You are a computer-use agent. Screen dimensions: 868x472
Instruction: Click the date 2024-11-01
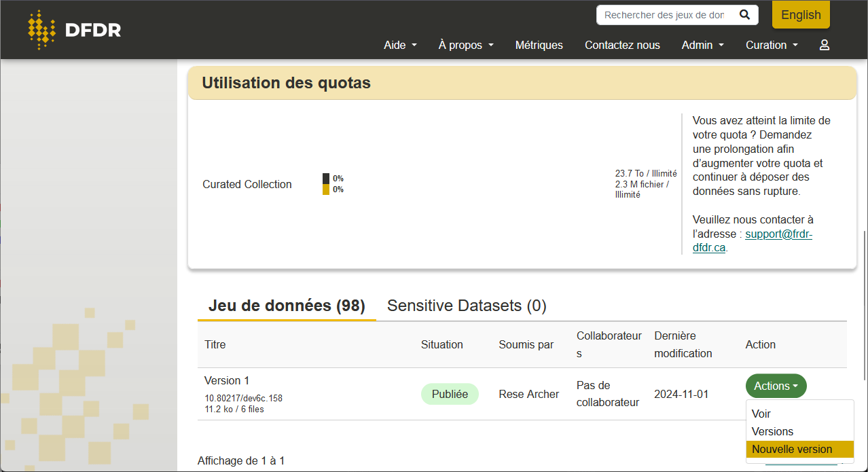tap(682, 394)
